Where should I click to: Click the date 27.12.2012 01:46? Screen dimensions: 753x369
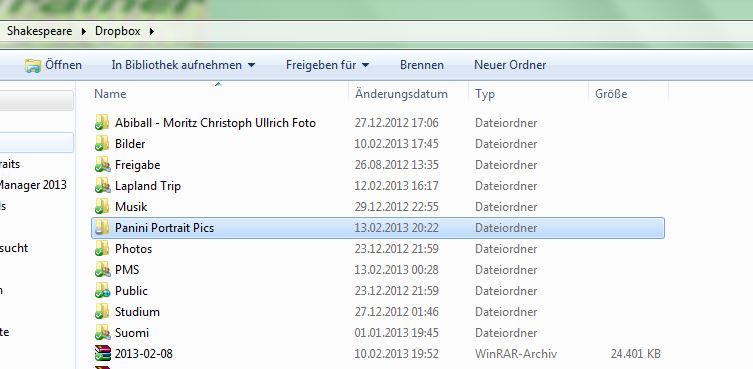tap(397, 312)
